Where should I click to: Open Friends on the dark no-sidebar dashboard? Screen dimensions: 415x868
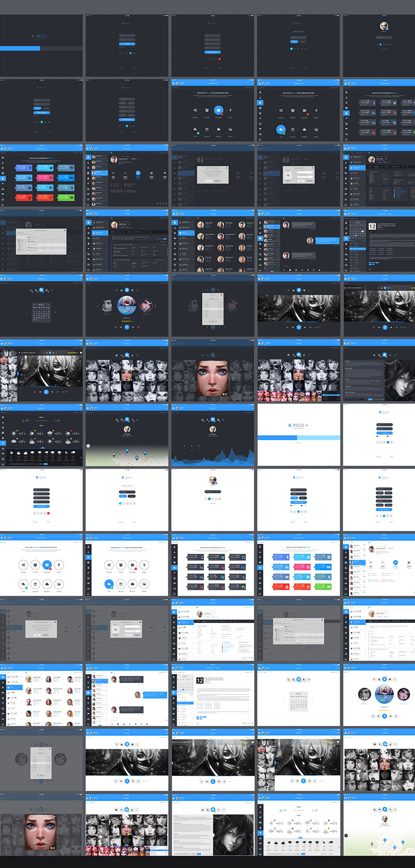[x=207, y=110]
